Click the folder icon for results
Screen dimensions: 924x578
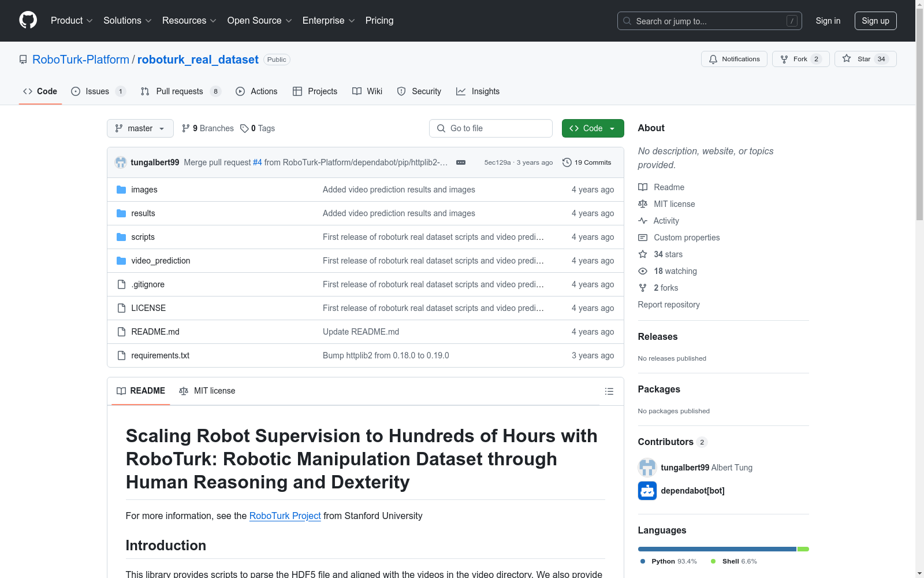pos(121,213)
